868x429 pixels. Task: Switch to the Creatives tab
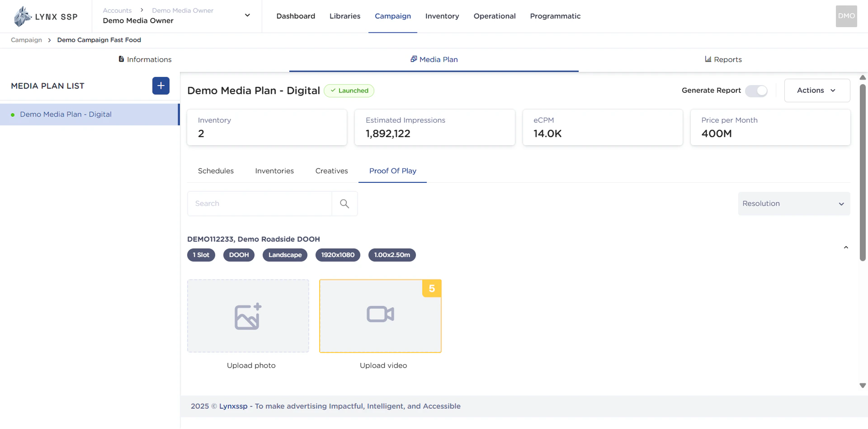pos(331,171)
